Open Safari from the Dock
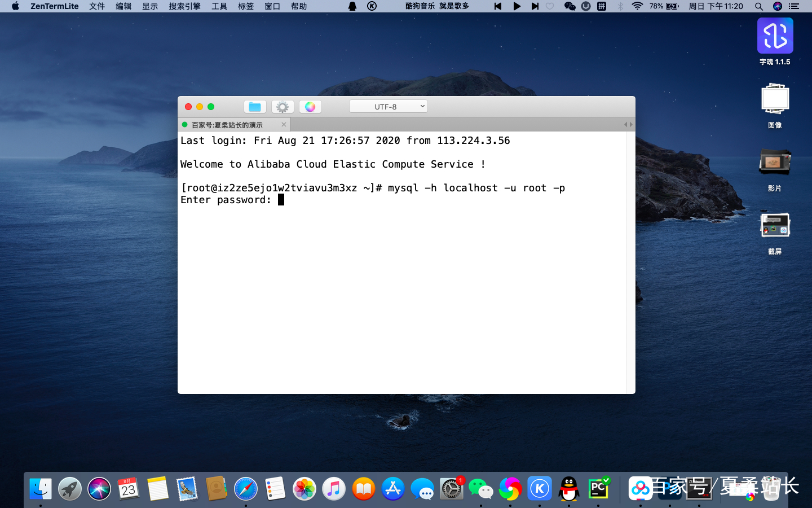 (x=246, y=489)
